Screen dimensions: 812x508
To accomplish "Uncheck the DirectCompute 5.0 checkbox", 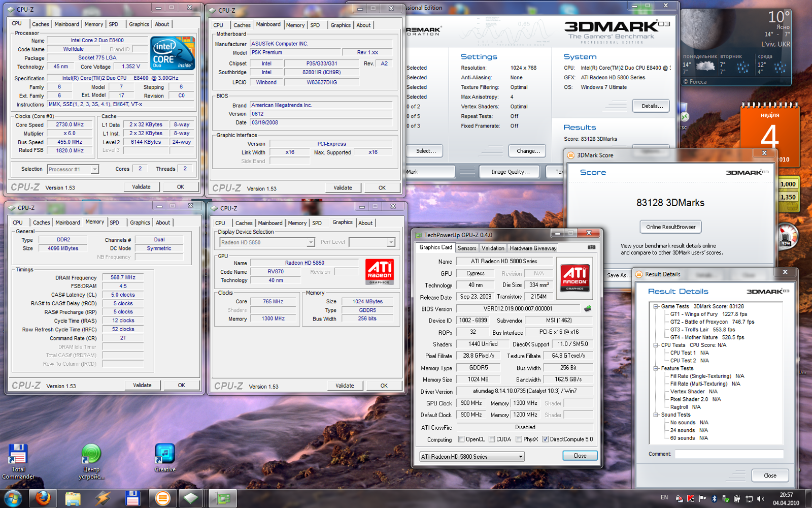I will point(546,439).
